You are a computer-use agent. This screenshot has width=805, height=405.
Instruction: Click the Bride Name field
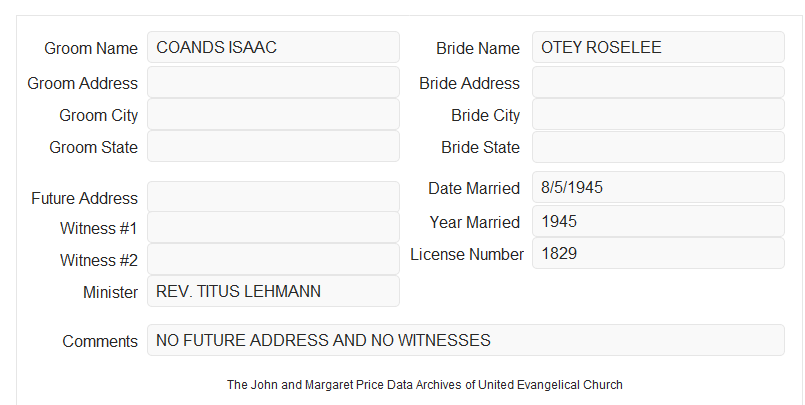point(658,47)
